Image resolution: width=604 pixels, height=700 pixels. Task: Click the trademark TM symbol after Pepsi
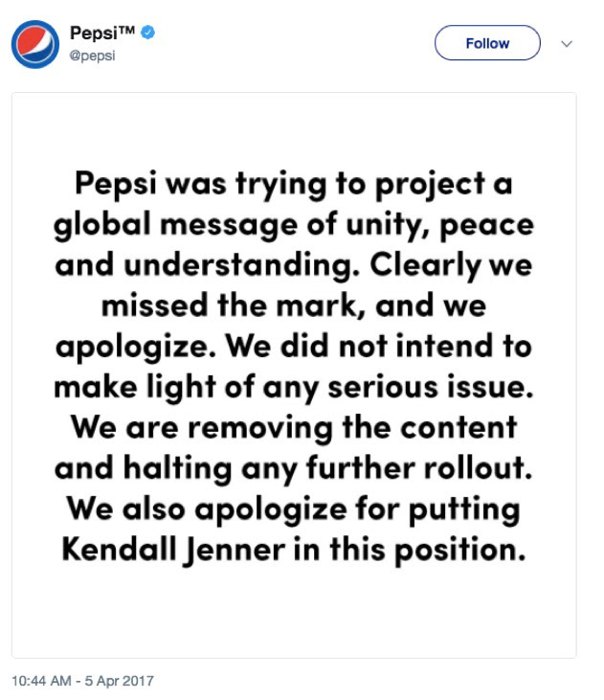coord(126,30)
